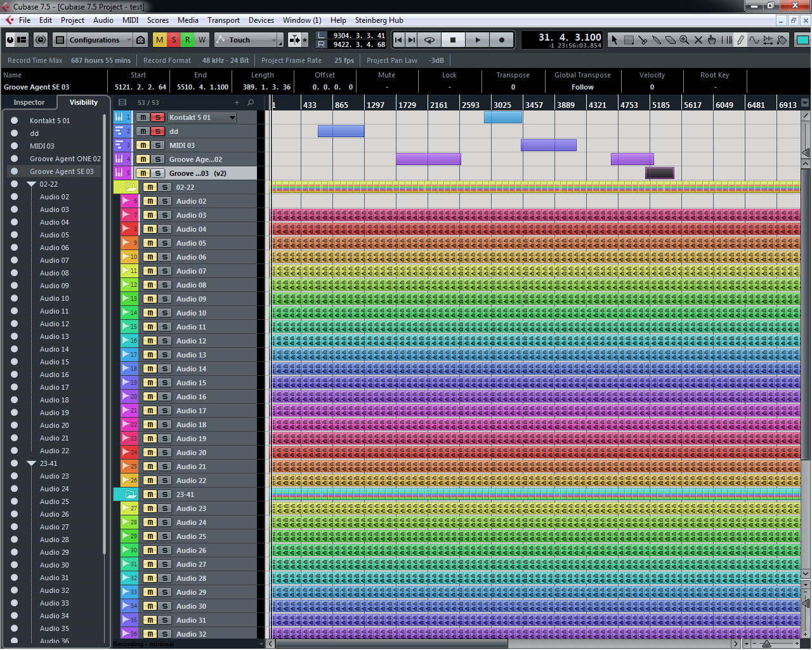Open the Kontakt 5 01 track name dropdown
Viewport: 812px width, 650px height.
[x=232, y=117]
